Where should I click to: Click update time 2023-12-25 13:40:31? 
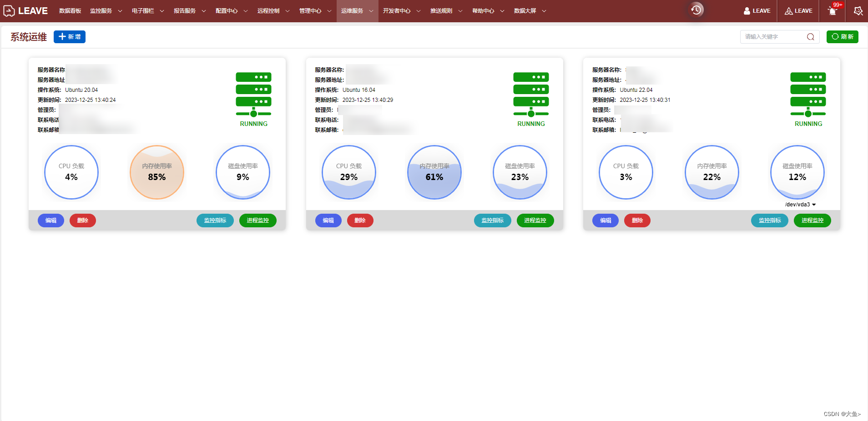click(x=645, y=100)
